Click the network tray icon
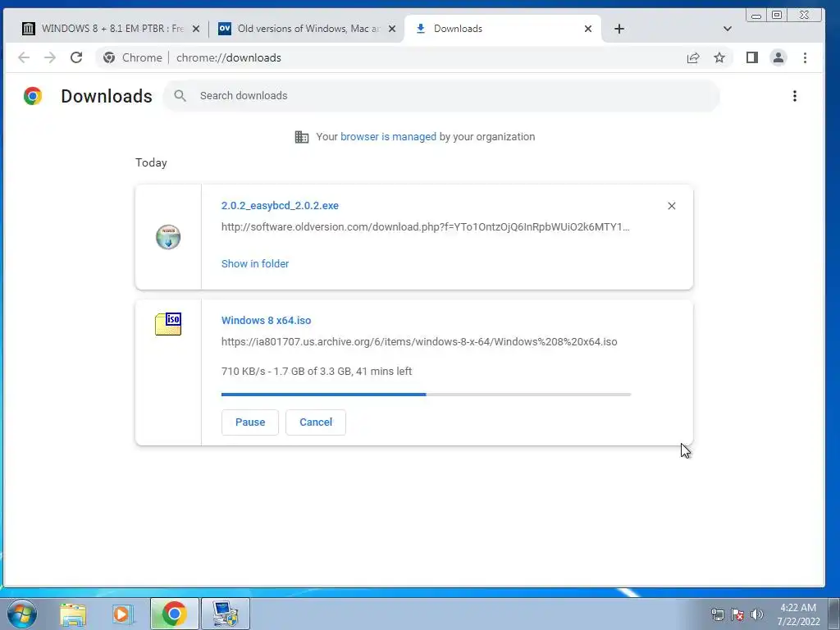This screenshot has height=630, width=840. [x=717, y=614]
